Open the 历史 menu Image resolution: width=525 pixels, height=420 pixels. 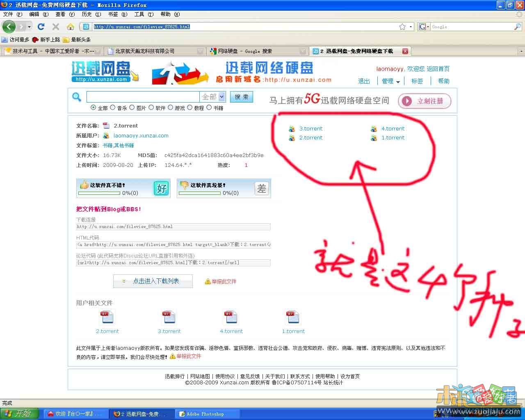pos(91,14)
